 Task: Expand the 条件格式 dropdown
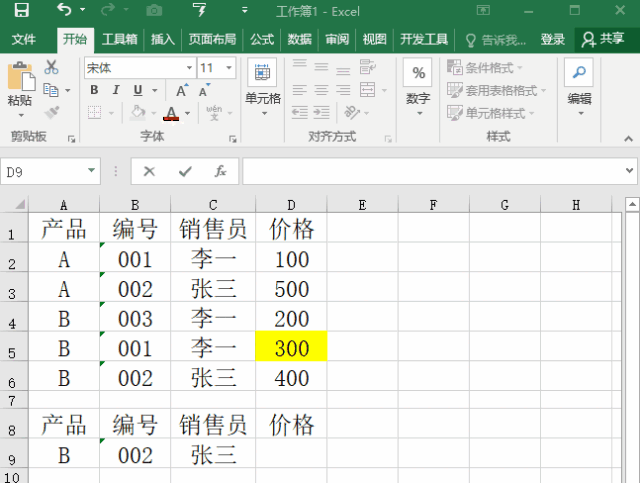coord(520,68)
